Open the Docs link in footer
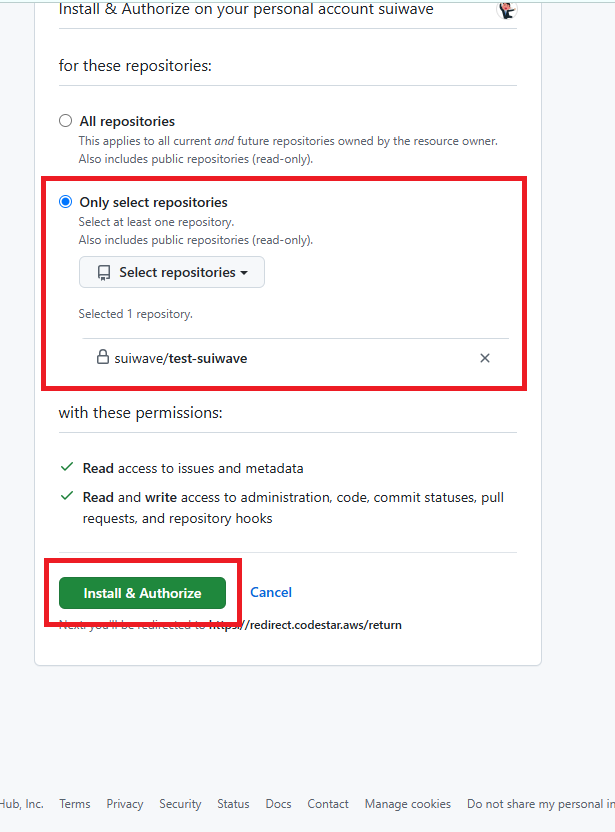 click(x=278, y=803)
